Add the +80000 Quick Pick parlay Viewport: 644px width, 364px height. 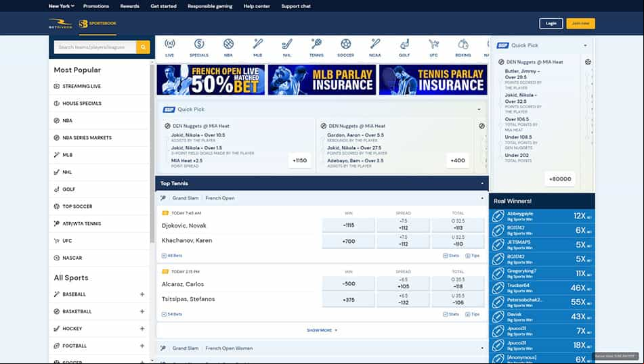(560, 179)
